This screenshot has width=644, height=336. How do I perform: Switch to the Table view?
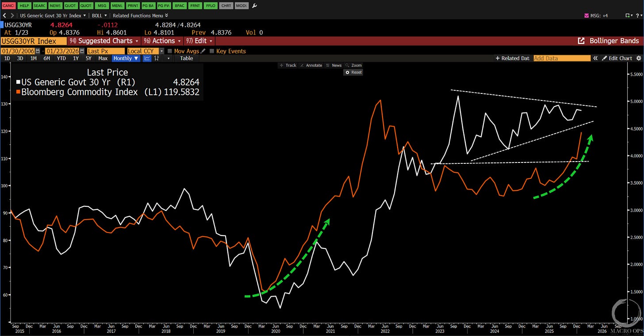[x=186, y=58]
